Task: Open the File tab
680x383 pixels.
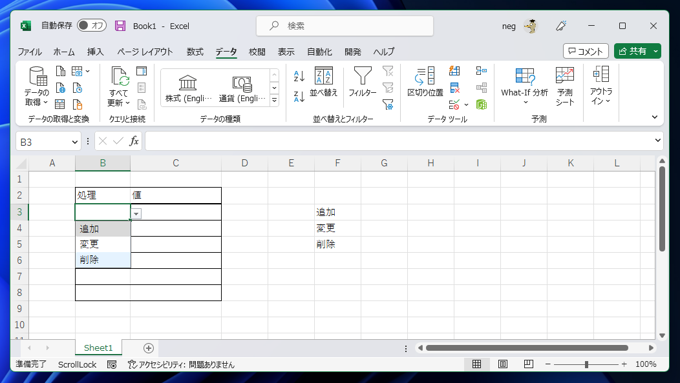Action: (29, 52)
